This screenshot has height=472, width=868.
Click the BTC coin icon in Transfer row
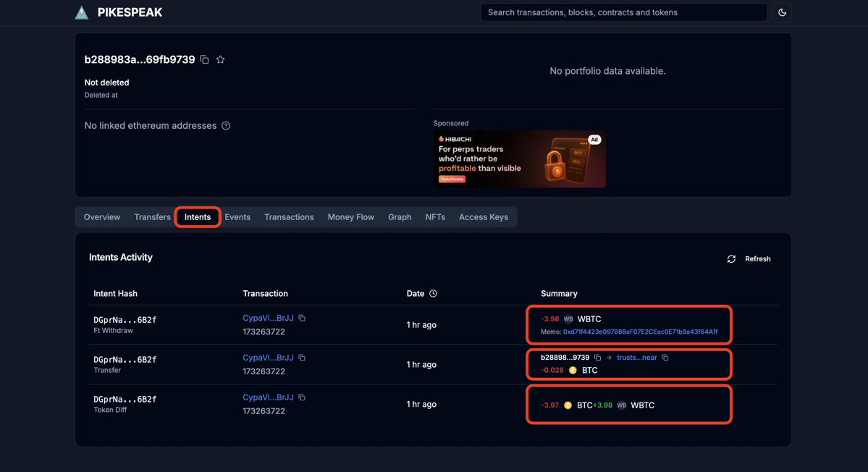tap(573, 370)
